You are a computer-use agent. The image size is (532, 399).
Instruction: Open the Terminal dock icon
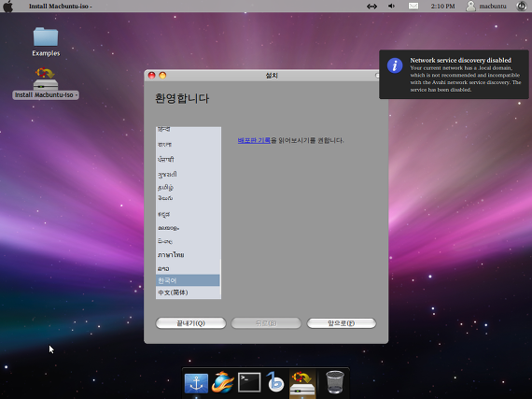(x=249, y=382)
